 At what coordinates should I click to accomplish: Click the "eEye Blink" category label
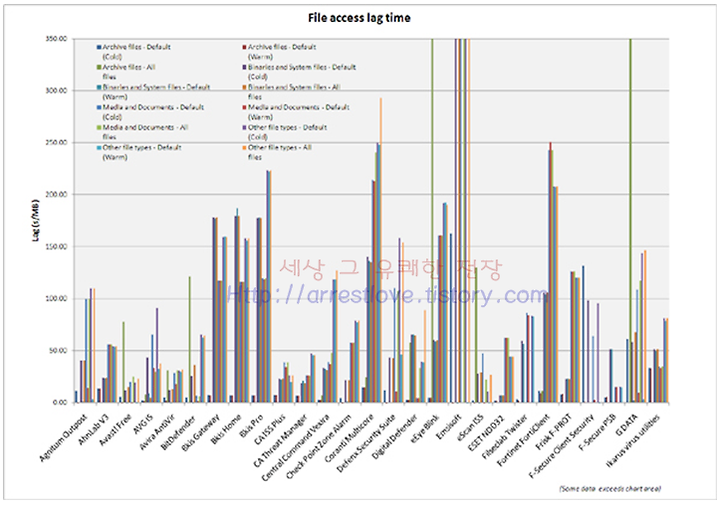[x=427, y=427]
